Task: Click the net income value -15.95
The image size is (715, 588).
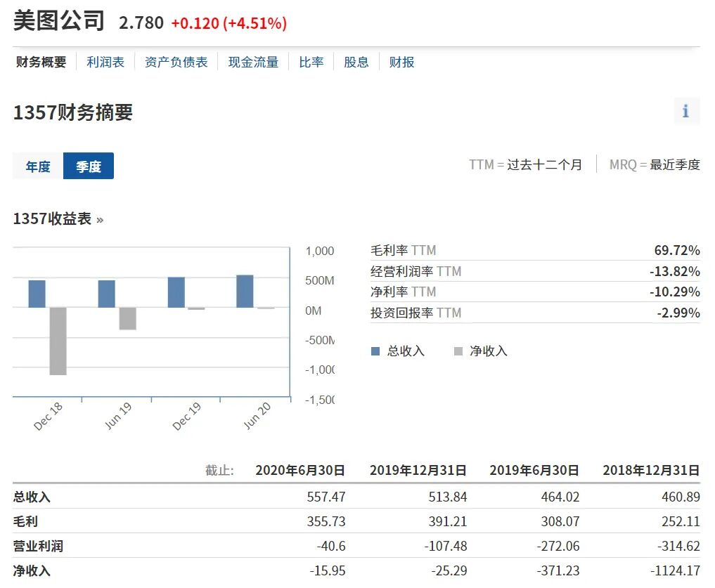Action: point(328,570)
